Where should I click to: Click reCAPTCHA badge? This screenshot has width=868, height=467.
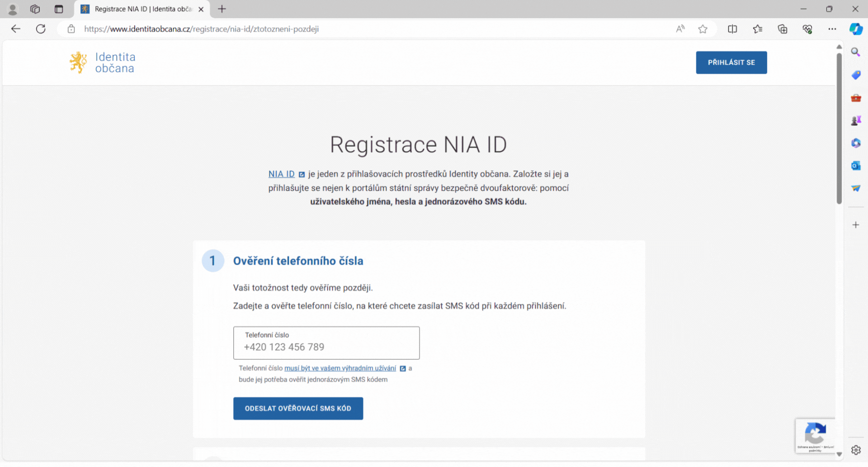(815, 436)
